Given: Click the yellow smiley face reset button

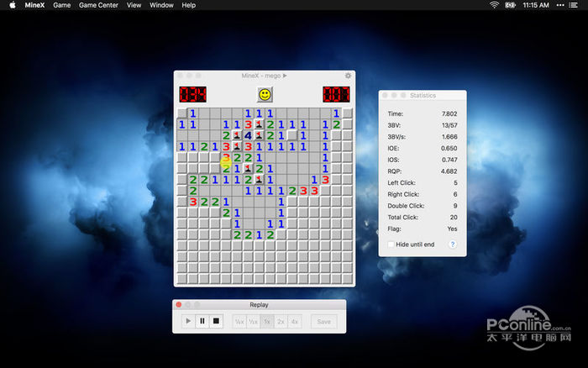Looking at the screenshot, I should point(265,95).
